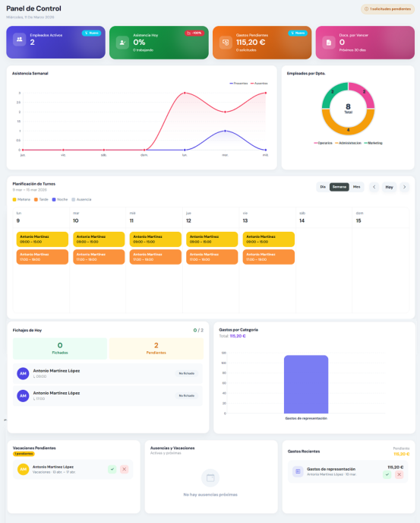This screenshot has width=420, height=523.
Task: Go to next week with right chevron
Action: click(x=404, y=187)
